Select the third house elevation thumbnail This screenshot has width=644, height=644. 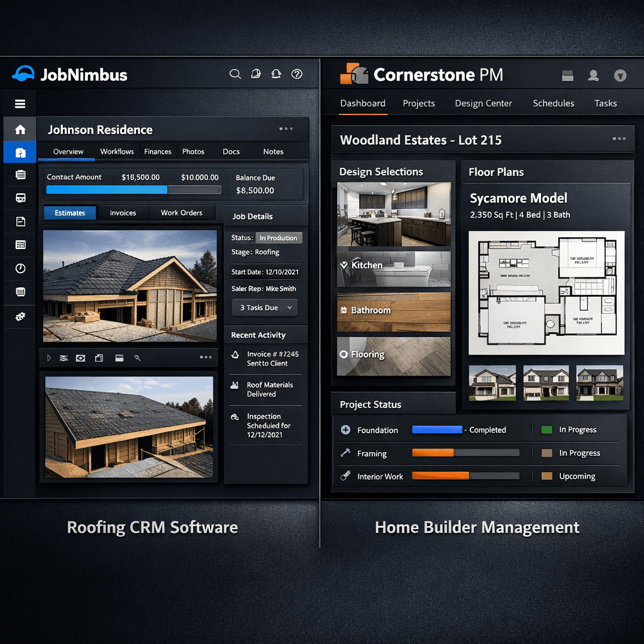click(599, 383)
